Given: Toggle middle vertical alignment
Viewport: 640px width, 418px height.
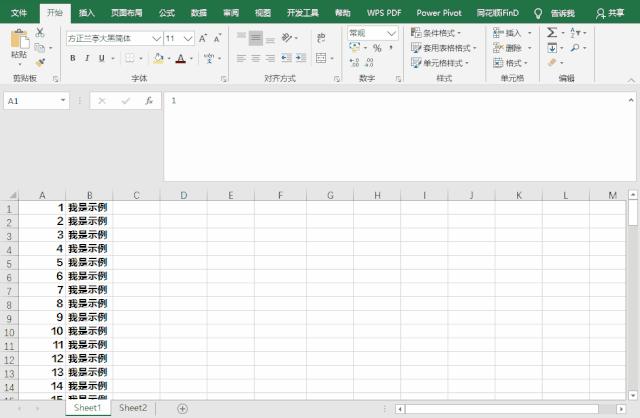Looking at the screenshot, I should (x=256, y=38).
